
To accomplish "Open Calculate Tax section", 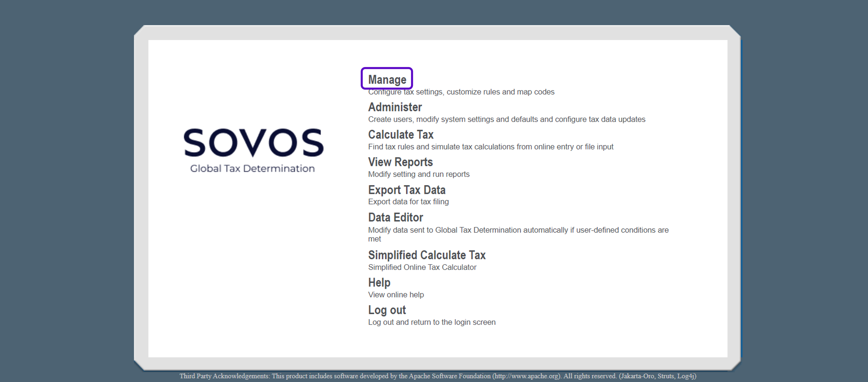I will tap(400, 135).
